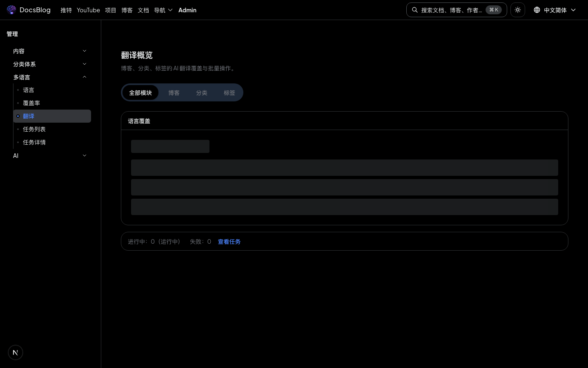Collapse the 多语言 sidebar section

tap(50, 77)
